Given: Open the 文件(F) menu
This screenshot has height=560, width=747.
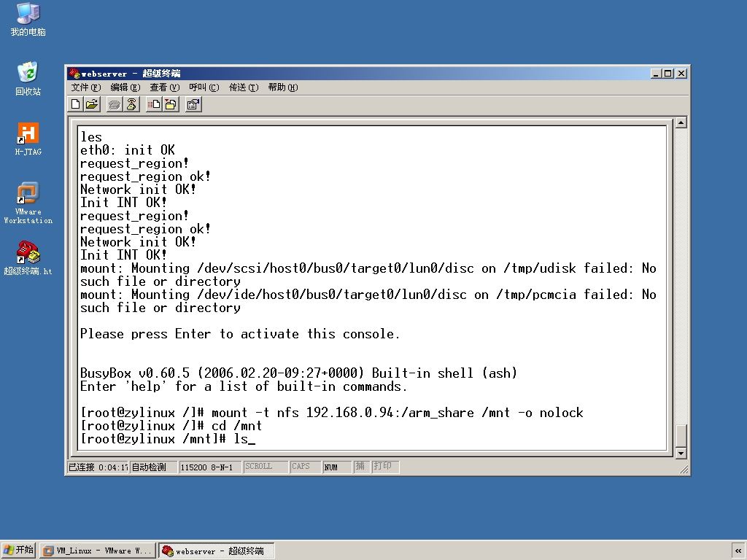Looking at the screenshot, I should point(86,87).
